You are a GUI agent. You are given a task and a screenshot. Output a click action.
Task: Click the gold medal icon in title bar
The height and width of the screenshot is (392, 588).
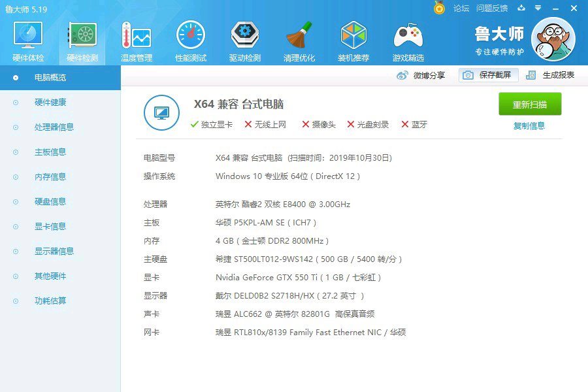(x=439, y=8)
